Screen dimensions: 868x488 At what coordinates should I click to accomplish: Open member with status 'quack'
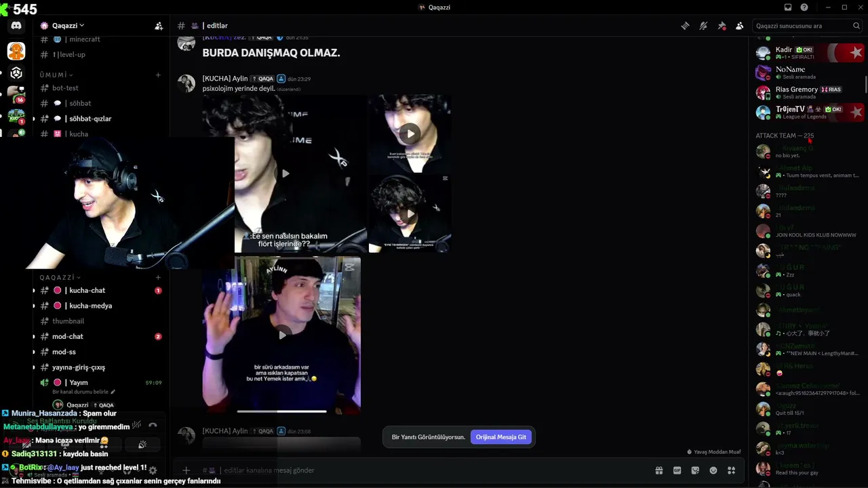[x=809, y=290]
